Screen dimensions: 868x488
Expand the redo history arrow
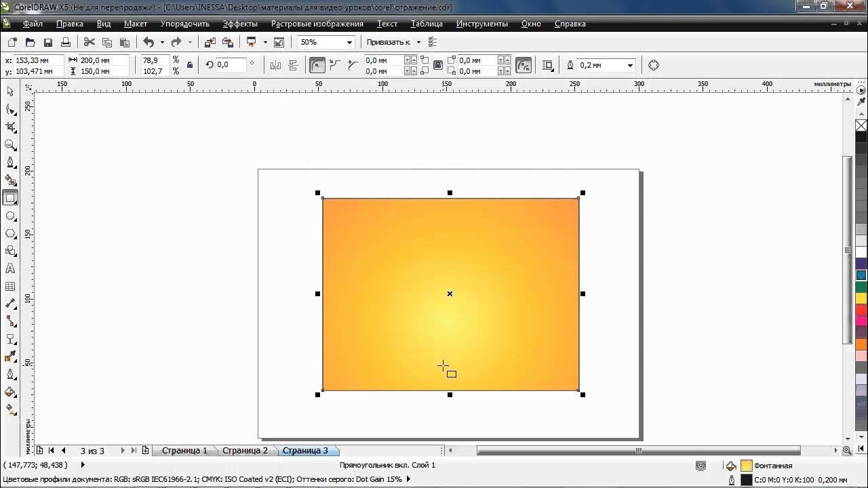(190, 42)
